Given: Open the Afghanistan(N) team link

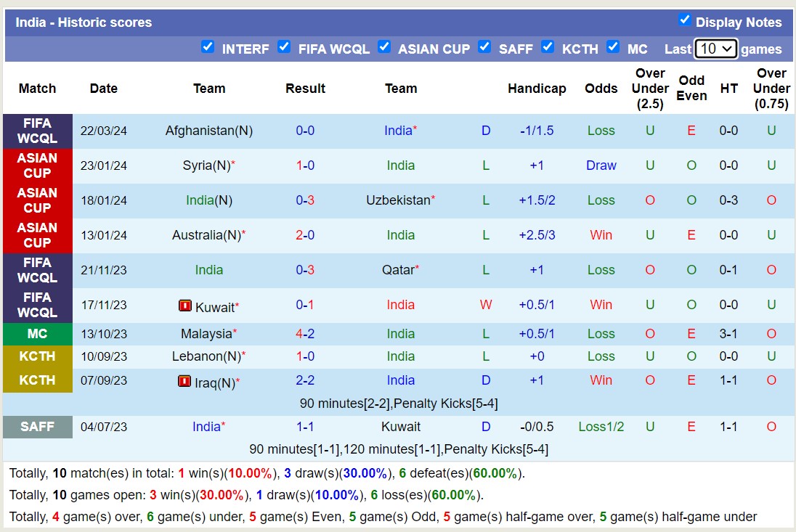Looking at the screenshot, I should click(208, 131).
